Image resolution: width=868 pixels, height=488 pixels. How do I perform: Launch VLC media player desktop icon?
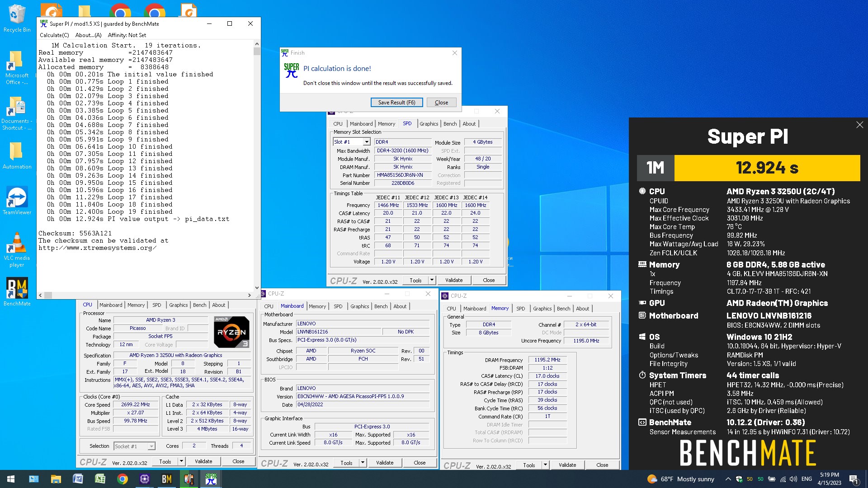point(17,249)
